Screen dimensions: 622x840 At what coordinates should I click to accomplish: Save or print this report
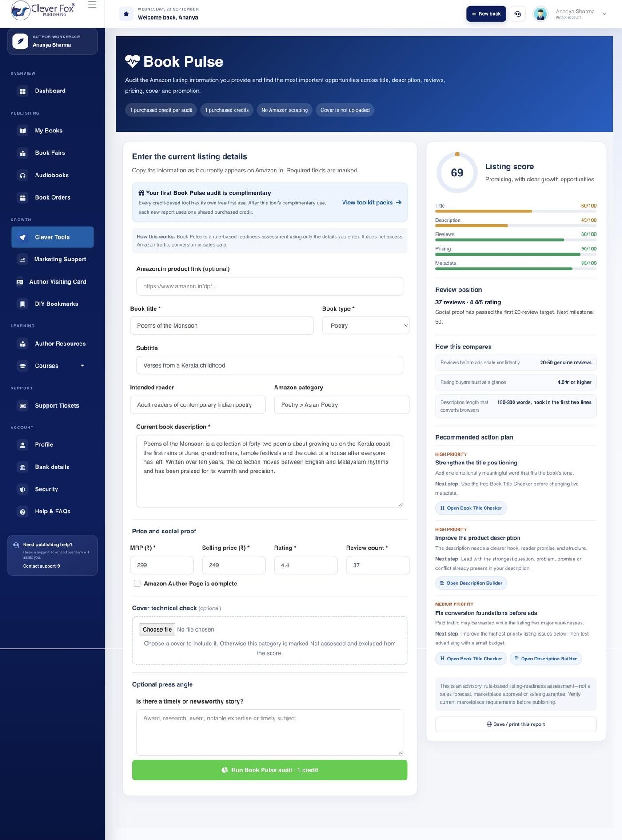pos(516,724)
